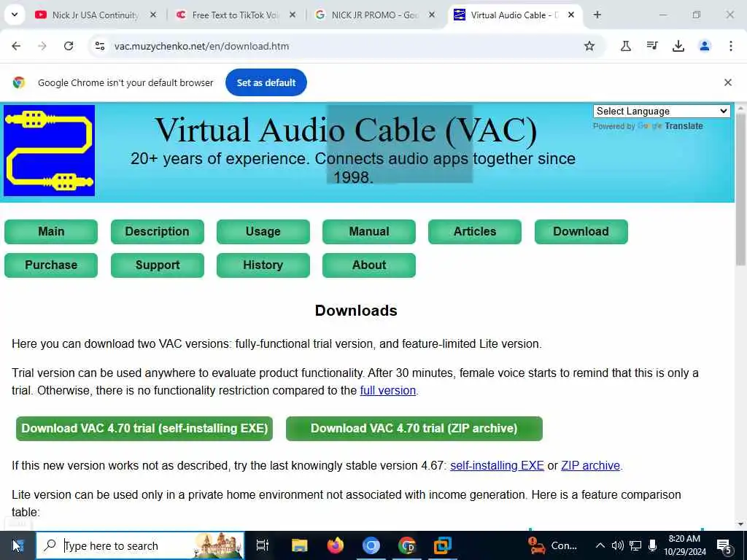
Task: Click the page vertical scrollbar thumb
Action: pyautogui.click(x=740, y=189)
